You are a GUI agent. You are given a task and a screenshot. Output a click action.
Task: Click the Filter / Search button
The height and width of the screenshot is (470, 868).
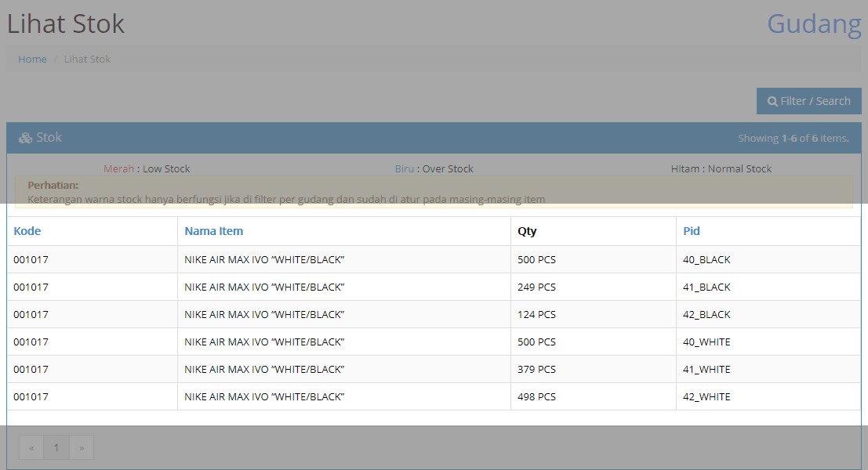[x=808, y=101]
